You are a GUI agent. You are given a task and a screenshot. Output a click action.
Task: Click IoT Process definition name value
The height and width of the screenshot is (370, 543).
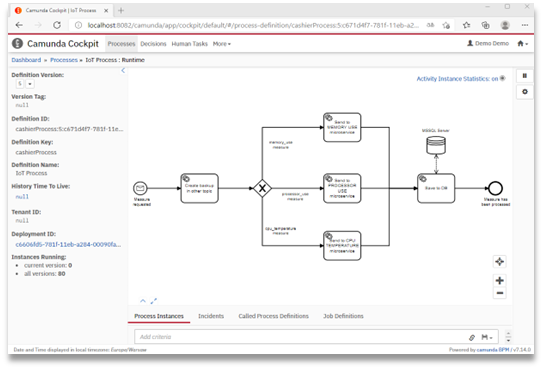point(31,173)
